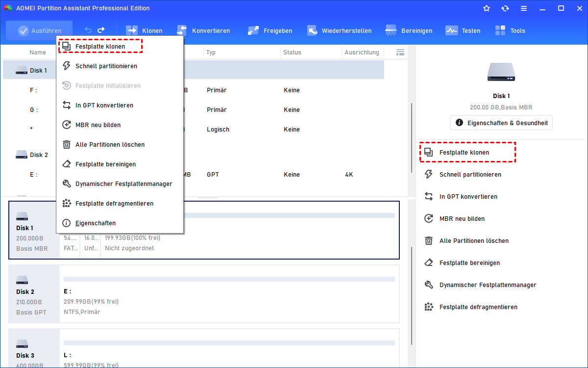Open the Wiederherstellen toolbar menu

(339, 30)
